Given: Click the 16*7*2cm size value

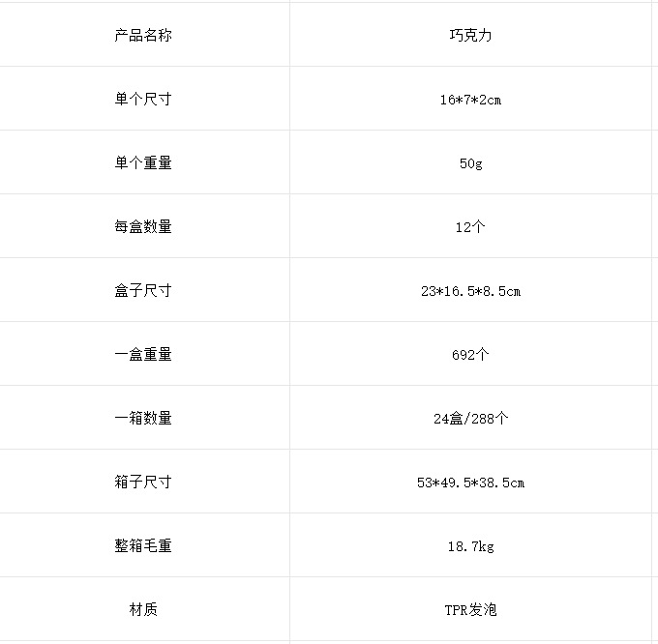Looking at the screenshot, I should click(x=470, y=100).
